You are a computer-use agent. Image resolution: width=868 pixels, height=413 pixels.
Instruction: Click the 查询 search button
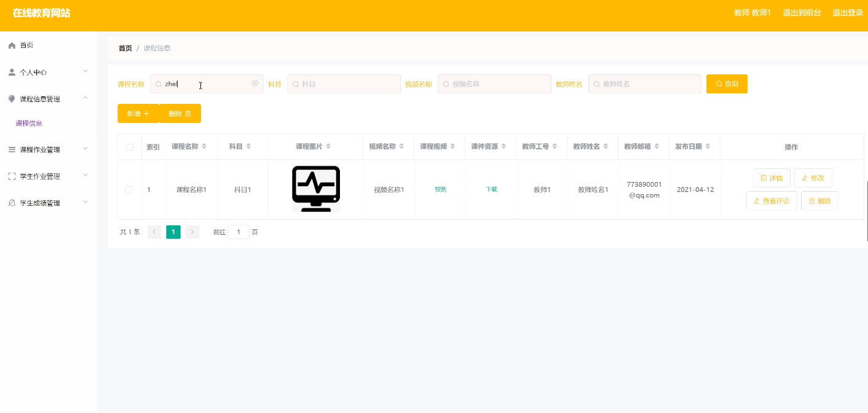727,84
